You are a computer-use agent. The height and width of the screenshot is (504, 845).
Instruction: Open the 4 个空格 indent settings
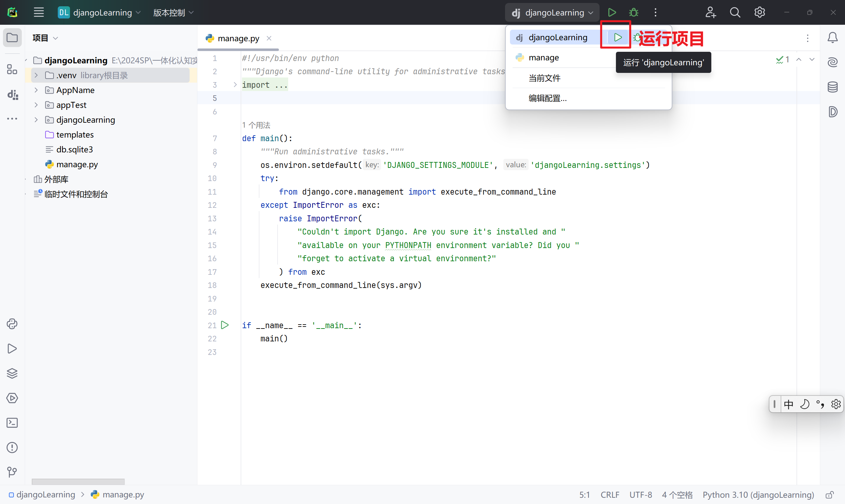click(677, 494)
